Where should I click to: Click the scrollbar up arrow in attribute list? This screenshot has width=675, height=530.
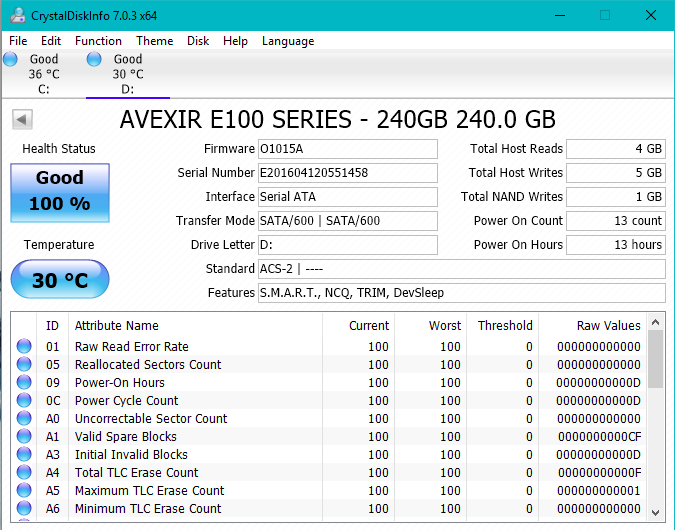pyautogui.click(x=656, y=322)
